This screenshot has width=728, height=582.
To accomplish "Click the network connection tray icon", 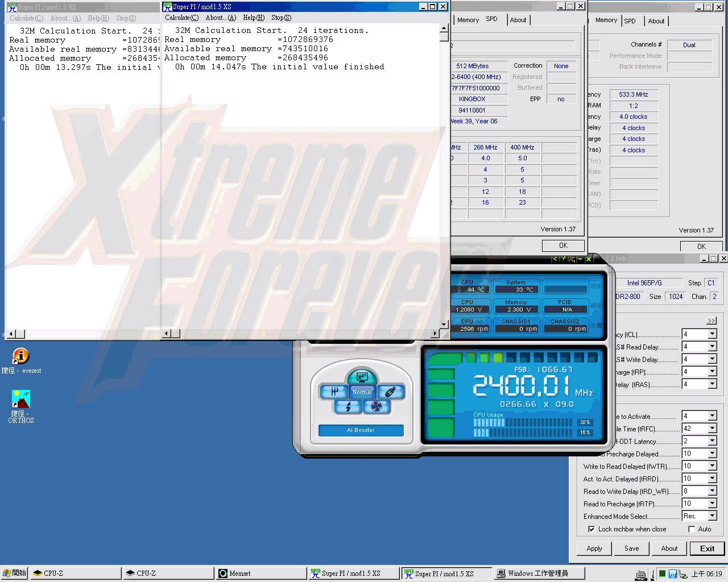I will tap(683, 574).
